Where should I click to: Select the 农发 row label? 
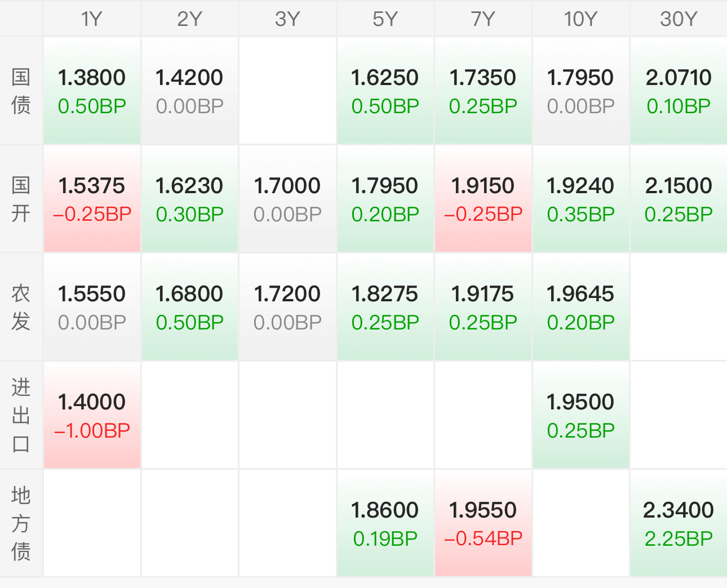click(21, 307)
